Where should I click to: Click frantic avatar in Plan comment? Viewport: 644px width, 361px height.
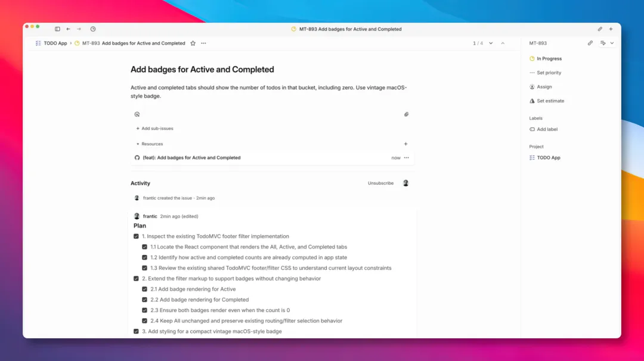137,216
